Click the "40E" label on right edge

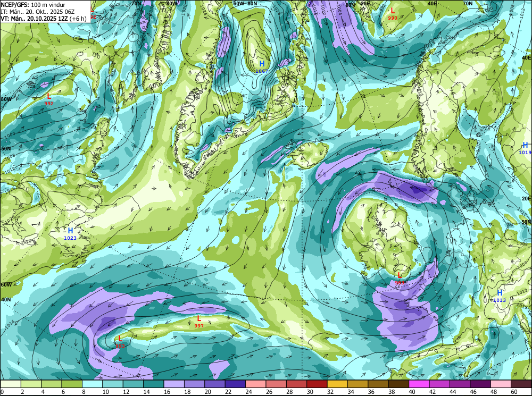527,58
